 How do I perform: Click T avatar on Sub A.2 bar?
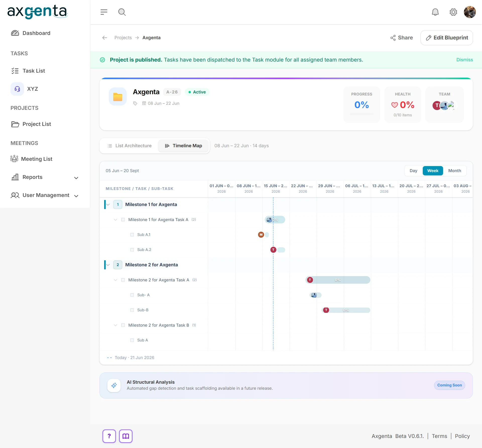pos(273,250)
